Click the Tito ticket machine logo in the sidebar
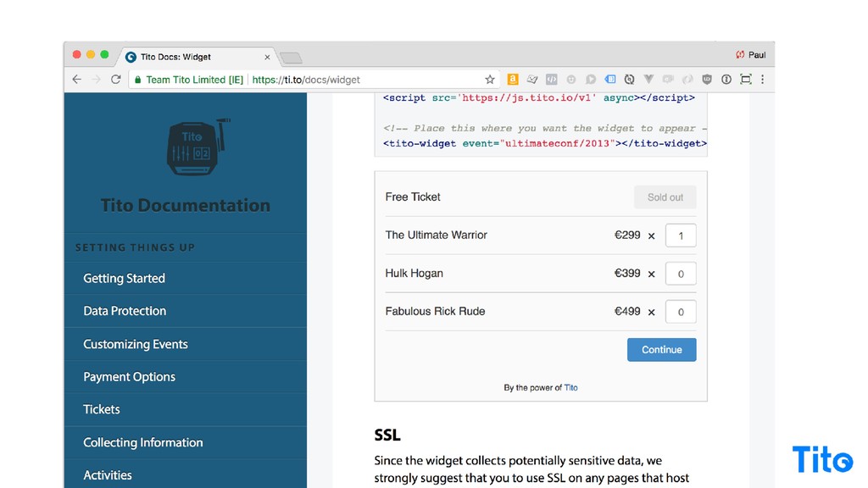The height and width of the screenshot is (488, 868). click(198, 147)
